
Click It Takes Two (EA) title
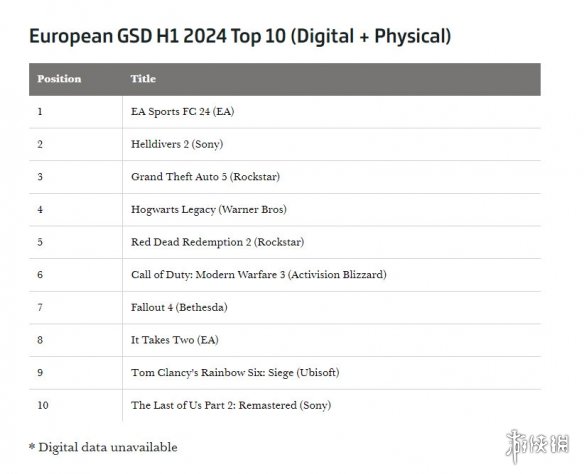(x=175, y=340)
